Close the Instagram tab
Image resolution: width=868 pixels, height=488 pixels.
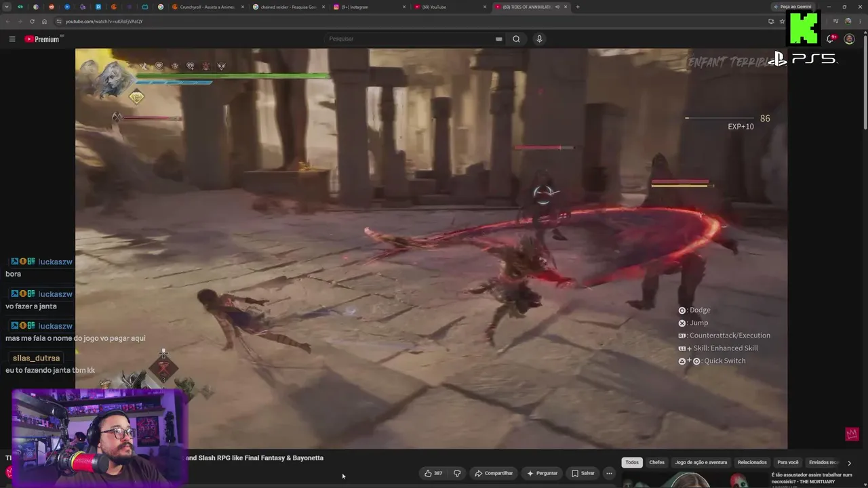tap(404, 7)
